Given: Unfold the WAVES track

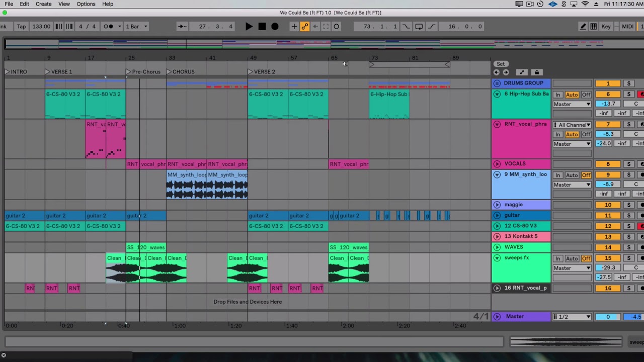Looking at the screenshot, I should pos(497,247).
